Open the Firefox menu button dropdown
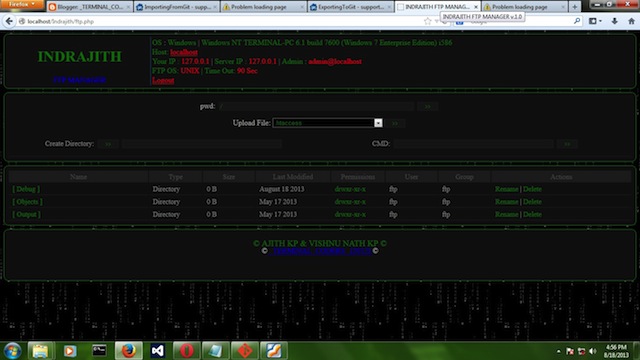The image size is (640, 360). pos(22,4)
